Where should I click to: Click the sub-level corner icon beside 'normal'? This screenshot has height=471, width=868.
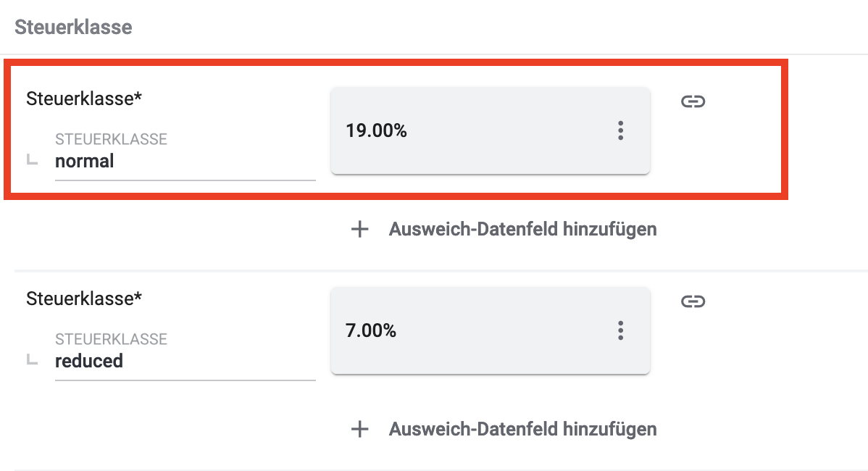point(32,160)
